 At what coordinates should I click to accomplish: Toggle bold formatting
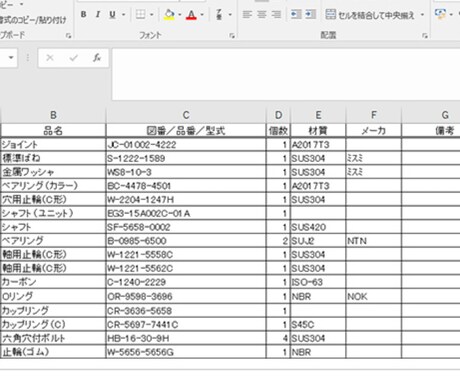tap(84, 14)
